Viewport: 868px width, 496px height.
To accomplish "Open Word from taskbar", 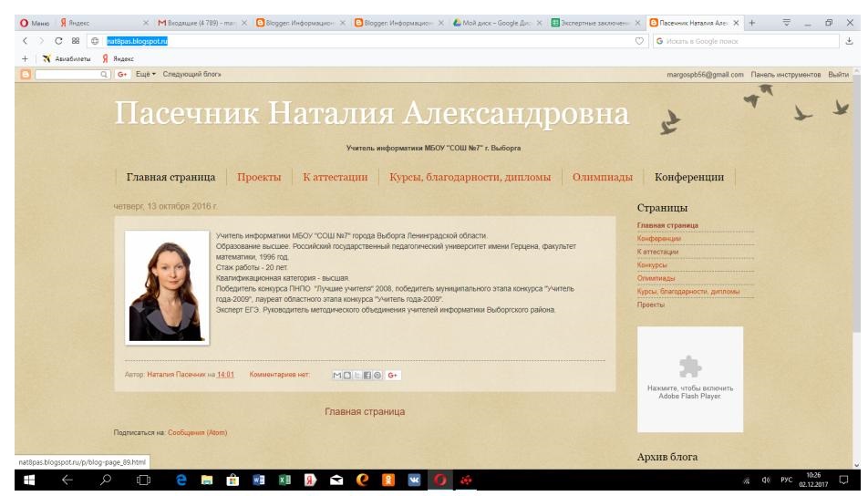I will (x=259, y=480).
